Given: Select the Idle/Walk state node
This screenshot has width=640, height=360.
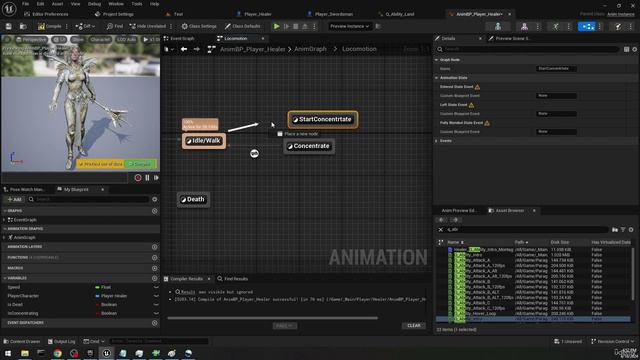Looking at the screenshot, I should [x=204, y=141].
